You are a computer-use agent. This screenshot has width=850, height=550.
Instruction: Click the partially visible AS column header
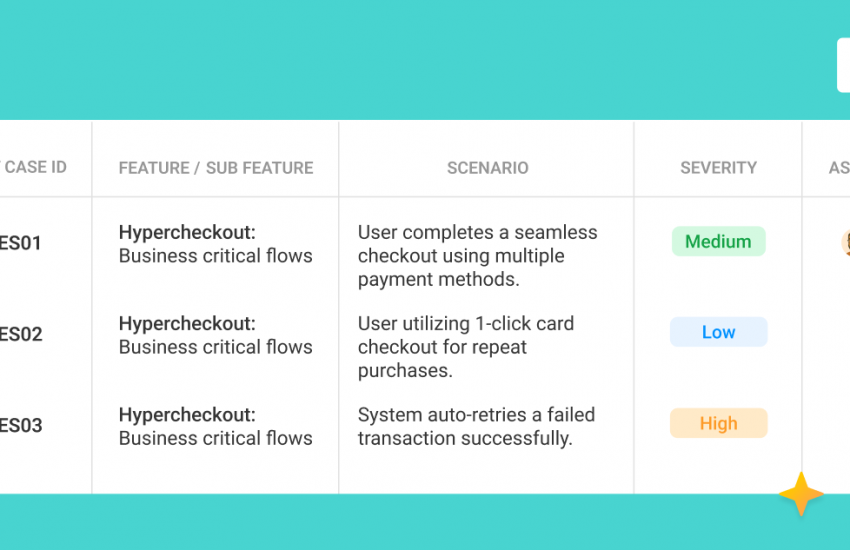coord(839,168)
